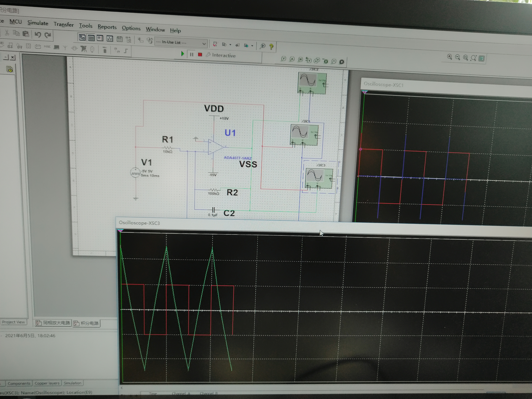Click the Paste clipboard icon
532x399 pixels.
(x=25, y=34)
